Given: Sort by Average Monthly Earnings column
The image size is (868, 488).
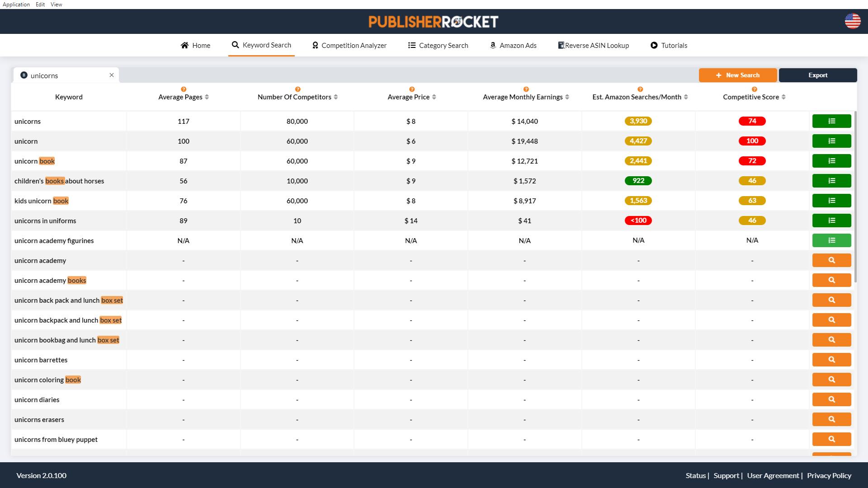Looking at the screenshot, I should [x=567, y=97].
